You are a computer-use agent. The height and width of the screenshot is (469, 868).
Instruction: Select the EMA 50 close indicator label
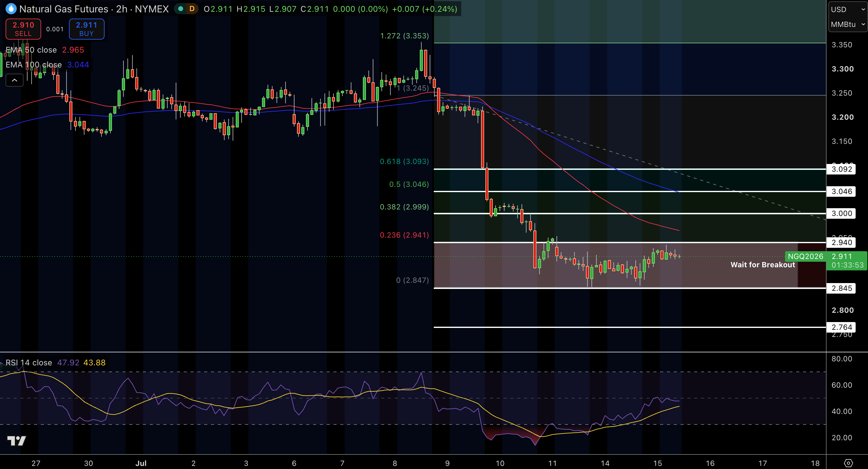click(31, 50)
